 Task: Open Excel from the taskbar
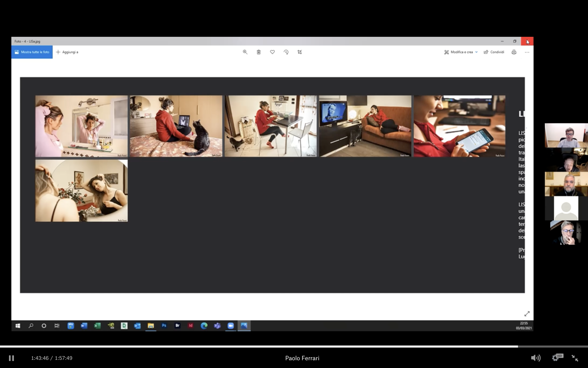(x=97, y=326)
